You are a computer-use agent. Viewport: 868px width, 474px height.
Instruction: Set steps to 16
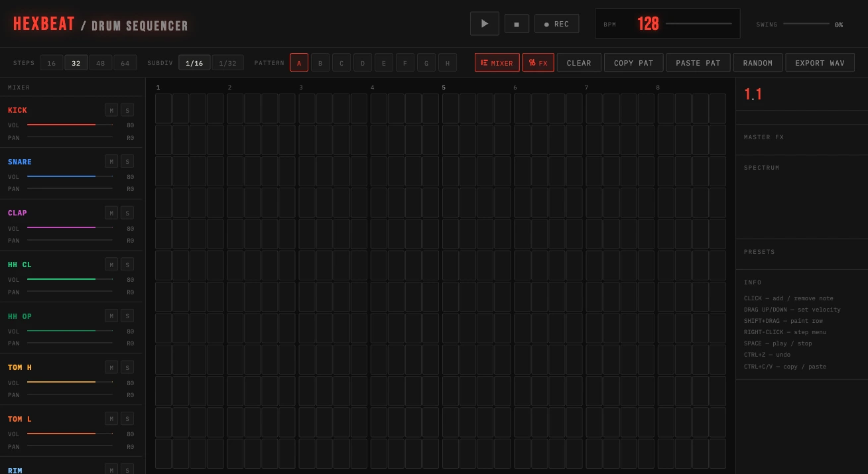click(x=52, y=63)
